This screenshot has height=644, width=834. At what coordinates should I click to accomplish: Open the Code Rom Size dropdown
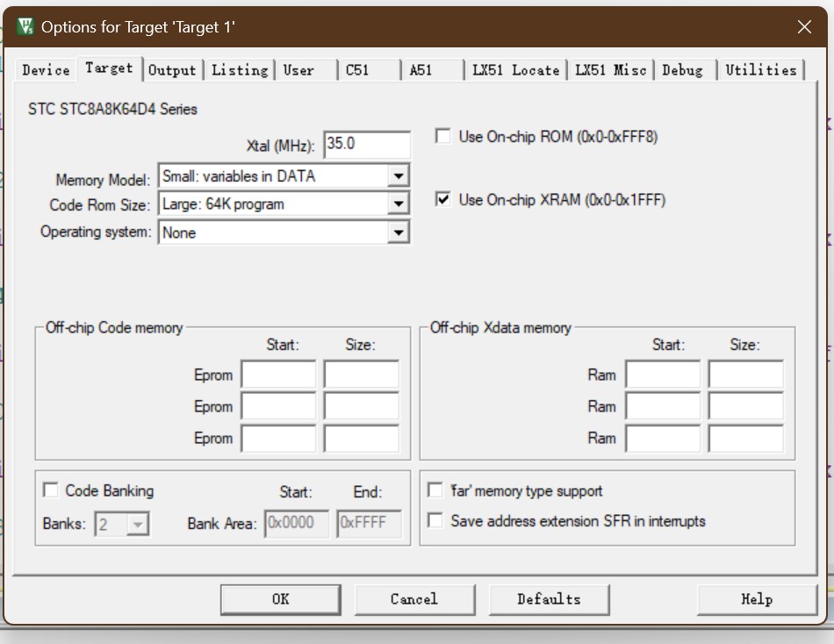coord(399,204)
